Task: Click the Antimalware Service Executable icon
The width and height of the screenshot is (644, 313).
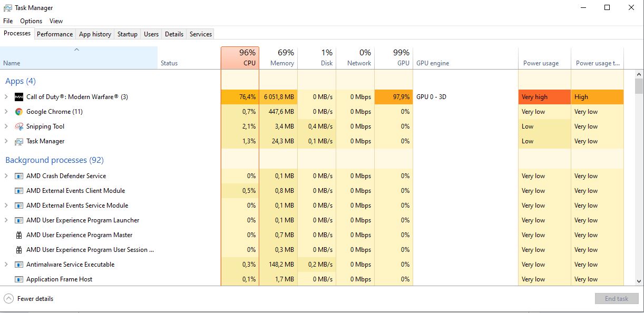Action: (x=19, y=265)
